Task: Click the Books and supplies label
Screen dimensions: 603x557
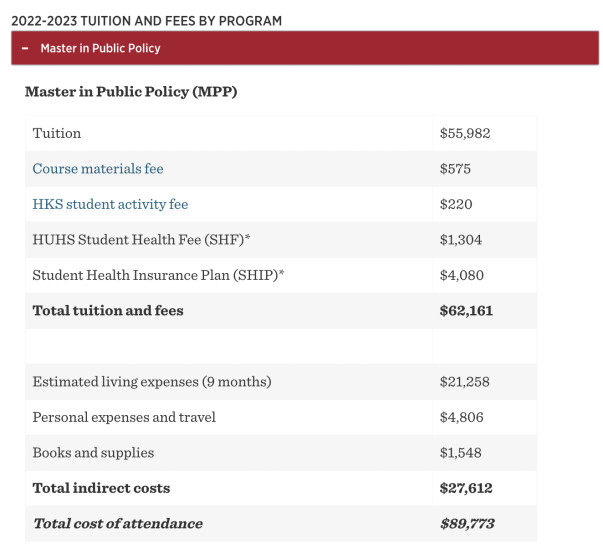Action: (93, 453)
